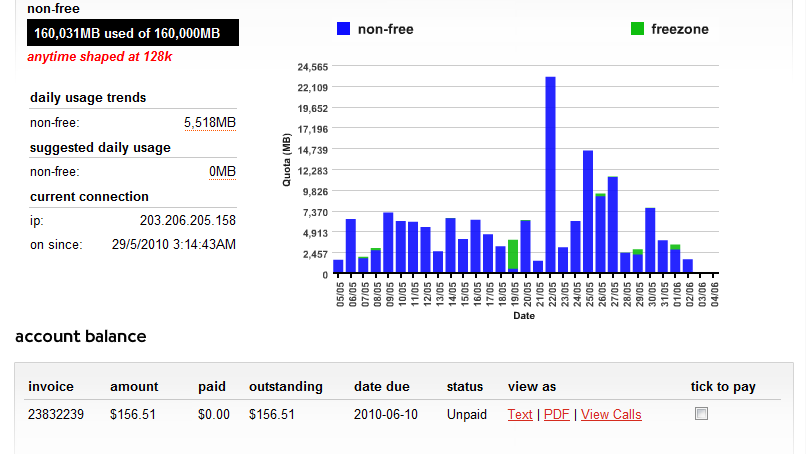806x454 pixels.
Task: Open the invoice PDF link
Action: 556,415
